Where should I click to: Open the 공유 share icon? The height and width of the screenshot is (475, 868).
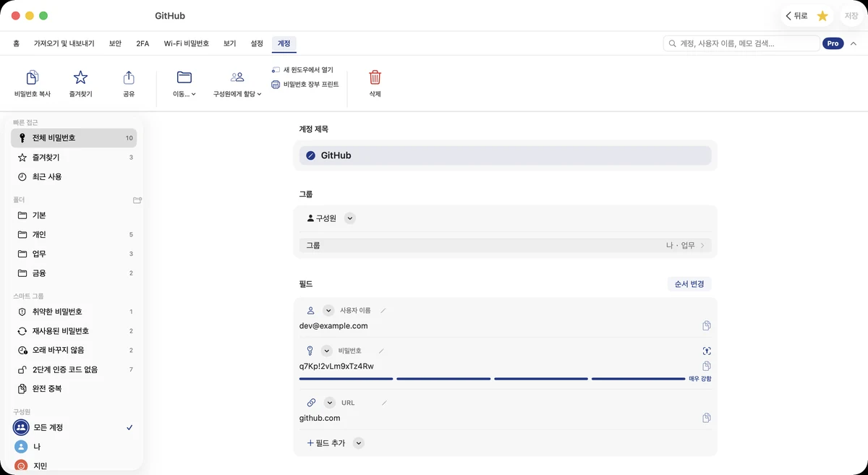tap(129, 77)
